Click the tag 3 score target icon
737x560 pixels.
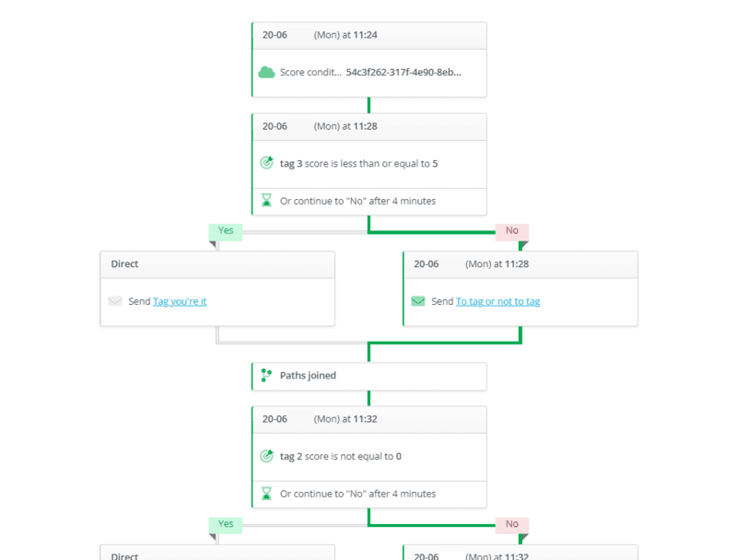pyautogui.click(x=267, y=163)
